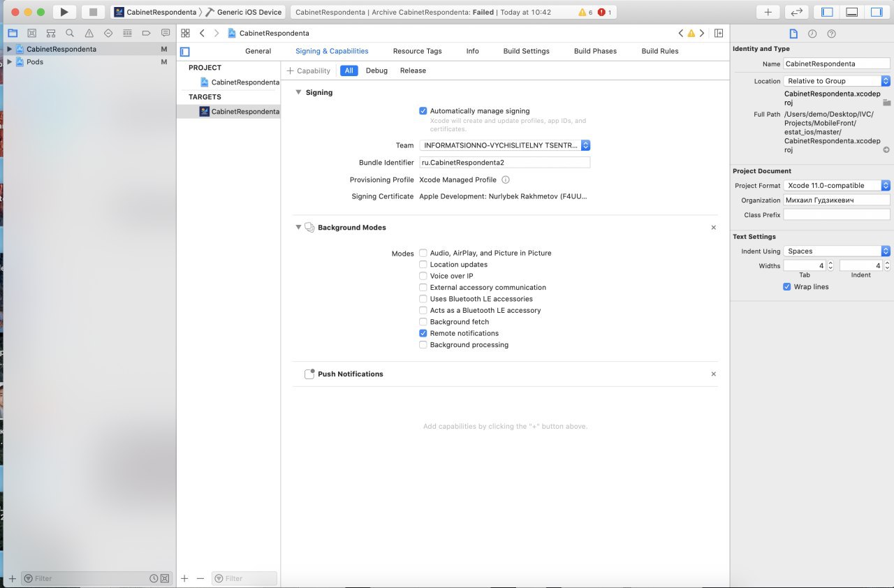
Task: Switch to the Build Phases tab
Action: 595,51
